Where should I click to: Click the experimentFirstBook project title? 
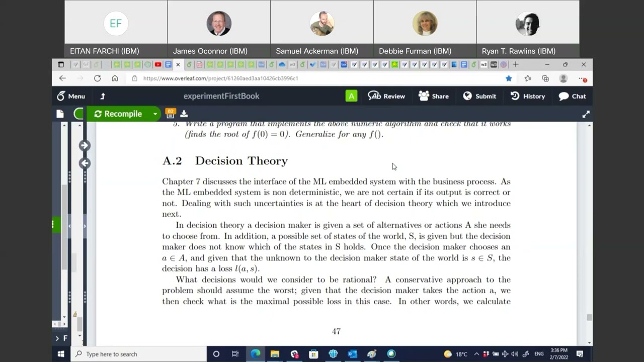pos(221,96)
